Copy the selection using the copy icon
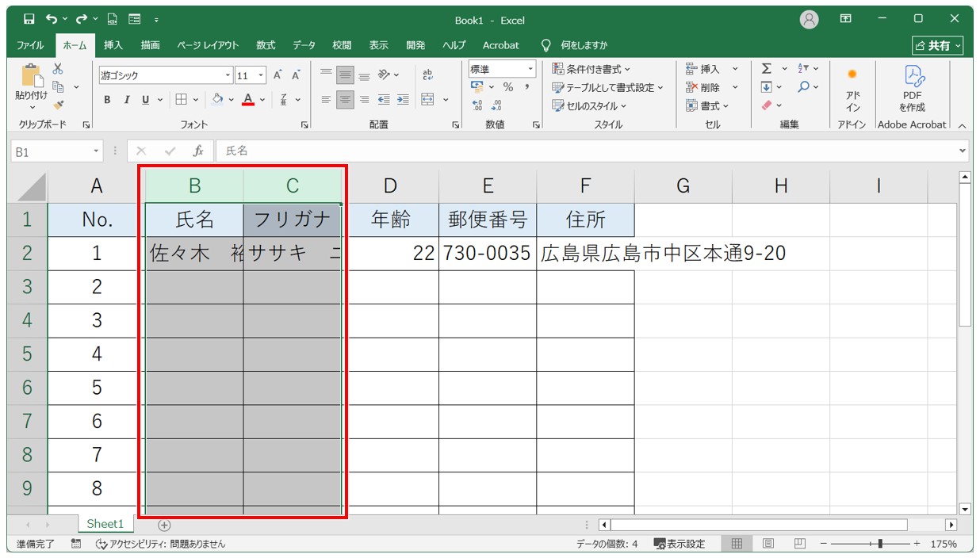The image size is (980, 558). (58, 86)
